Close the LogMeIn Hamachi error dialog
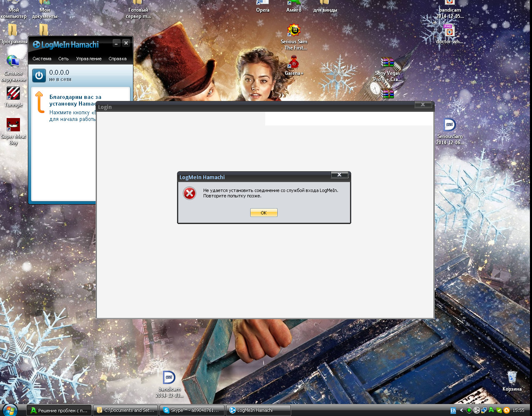532x416 pixels. pos(339,175)
